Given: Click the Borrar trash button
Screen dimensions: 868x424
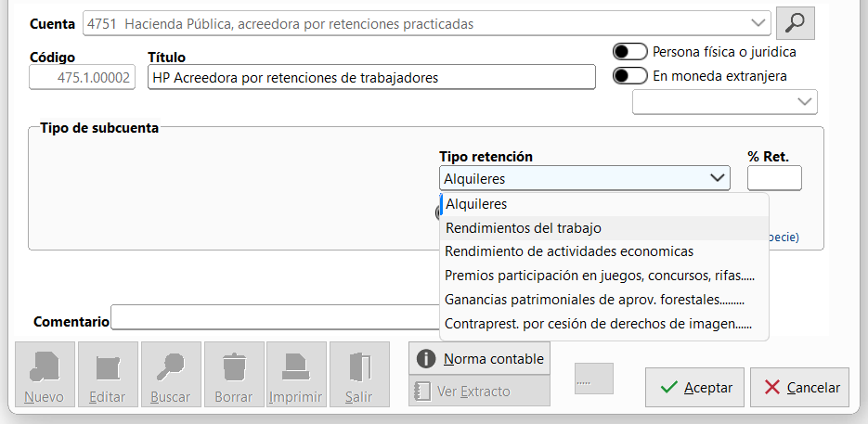Looking at the screenshot, I should (233, 375).
